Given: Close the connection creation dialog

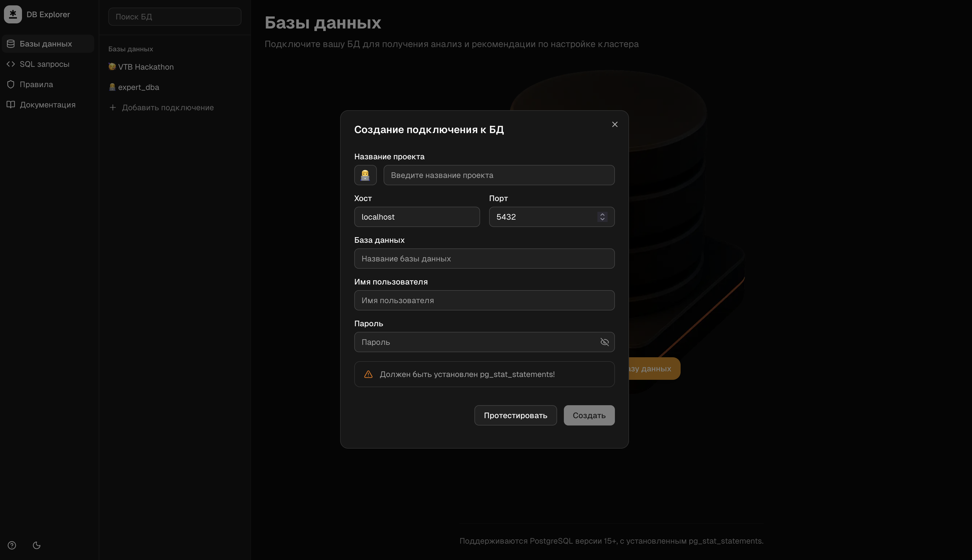Looking at the screenshot, I should [615, 124].
